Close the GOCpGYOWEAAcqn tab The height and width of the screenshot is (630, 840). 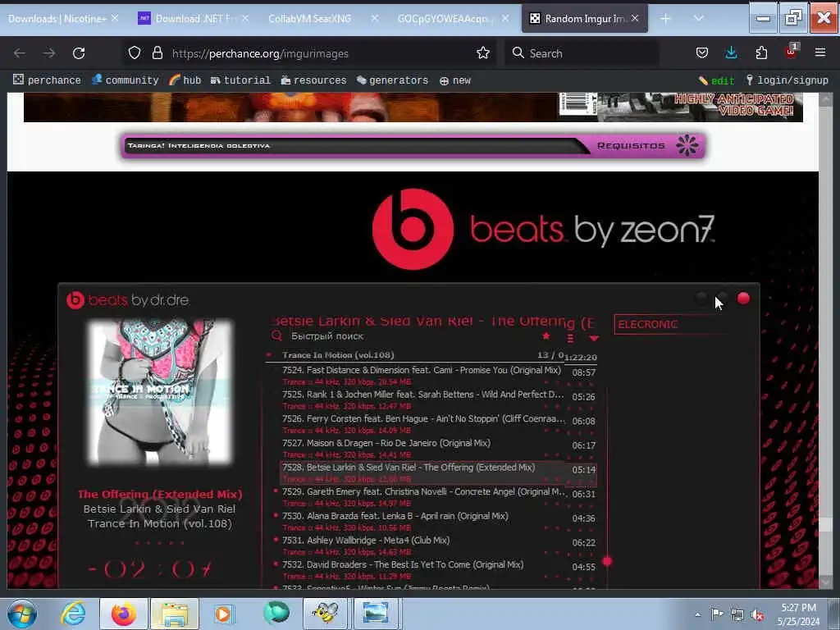(x=504, y=18)
